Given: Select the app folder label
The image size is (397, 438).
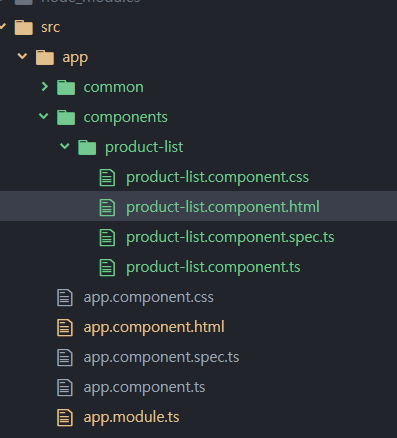Looking at the screenshot, I should coord(75,58).
